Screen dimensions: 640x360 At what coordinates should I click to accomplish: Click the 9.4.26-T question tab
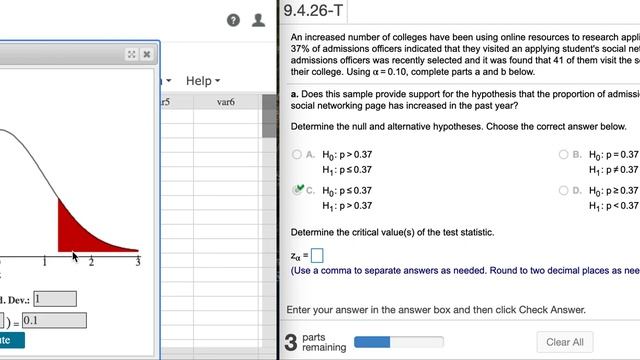click(313, 11)
